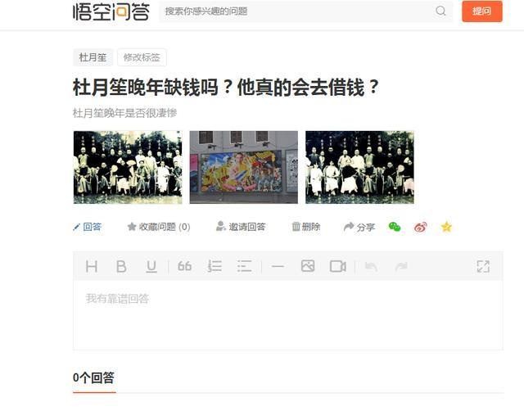Click the magnifier search icon
The image size is (524, 420).
pyautogui.click(x=440, y=11)
